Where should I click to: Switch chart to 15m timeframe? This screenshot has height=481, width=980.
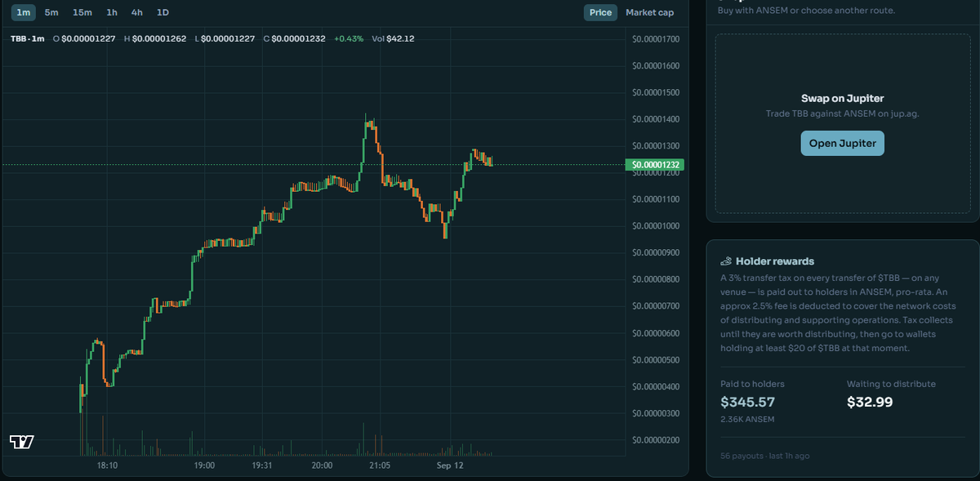pyautogui.click(x=82, y=12)
